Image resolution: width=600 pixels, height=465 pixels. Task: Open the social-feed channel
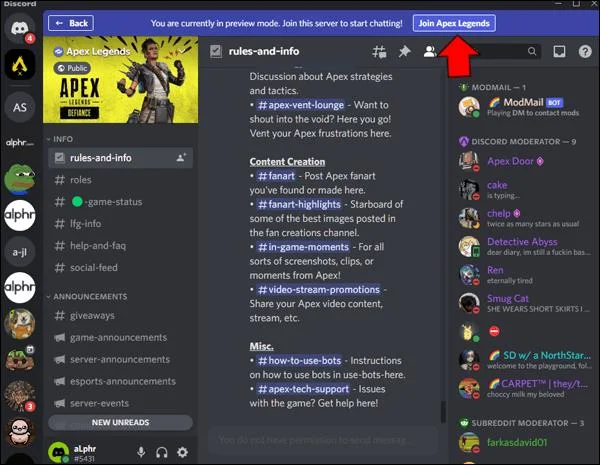pos(120,268)
